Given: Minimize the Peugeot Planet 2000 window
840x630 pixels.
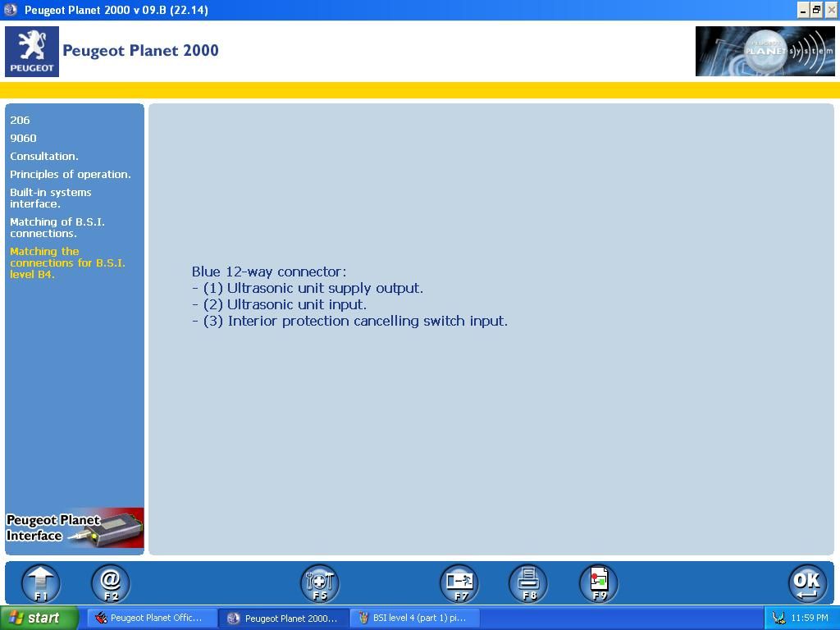Looking at the screenshot, I should click(803, 10).
